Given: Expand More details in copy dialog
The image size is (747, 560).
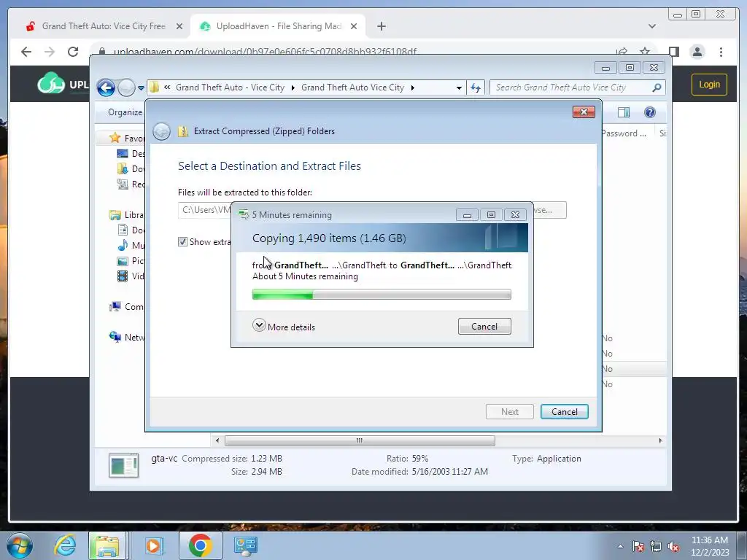Looking at the screenshot, I should click(284, 327).
